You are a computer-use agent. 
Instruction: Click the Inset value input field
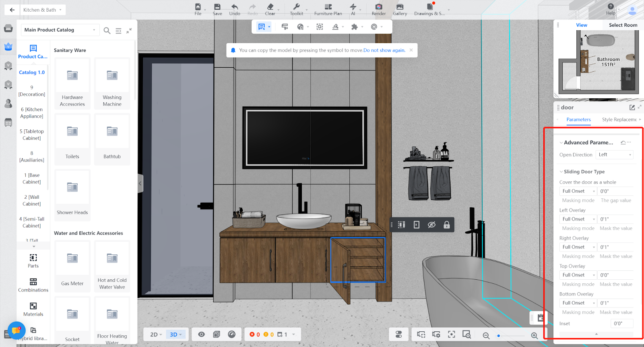click(621, 324)
